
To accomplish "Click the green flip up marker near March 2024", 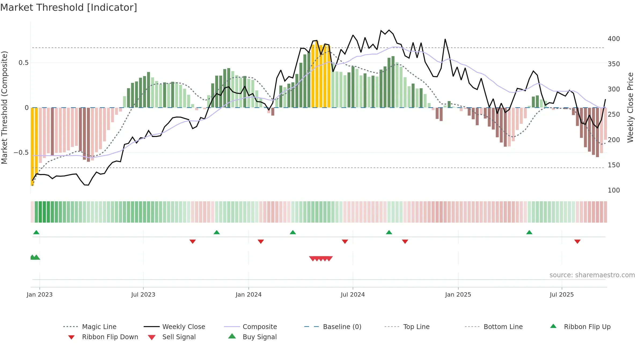I will [293, 232].
